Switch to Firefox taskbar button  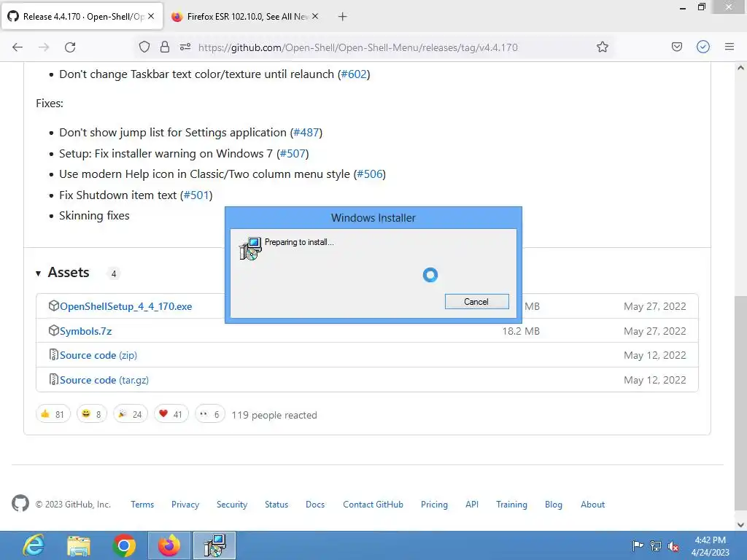[x=169, y=545]
